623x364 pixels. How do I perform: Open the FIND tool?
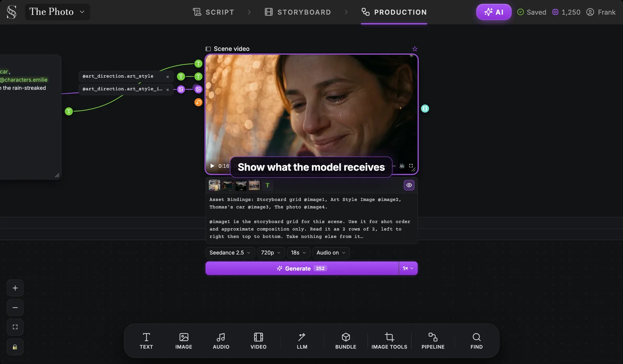point(477,341)
